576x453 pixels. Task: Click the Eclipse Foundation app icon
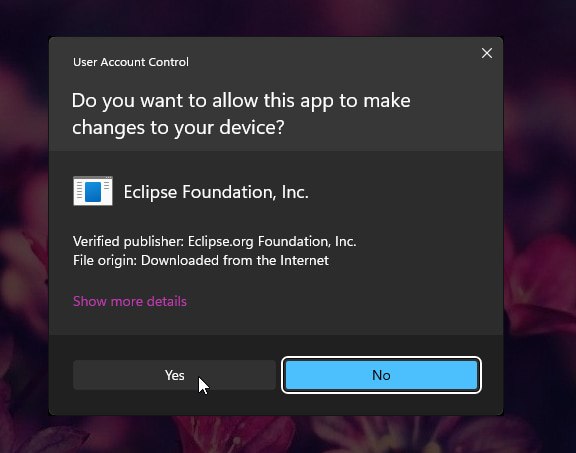(x=93, y=191)
